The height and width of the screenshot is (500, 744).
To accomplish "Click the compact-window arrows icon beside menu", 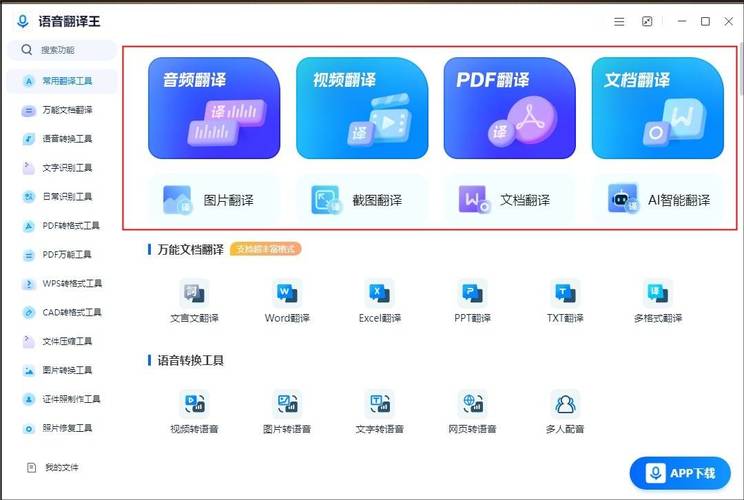I will [647, 21].
